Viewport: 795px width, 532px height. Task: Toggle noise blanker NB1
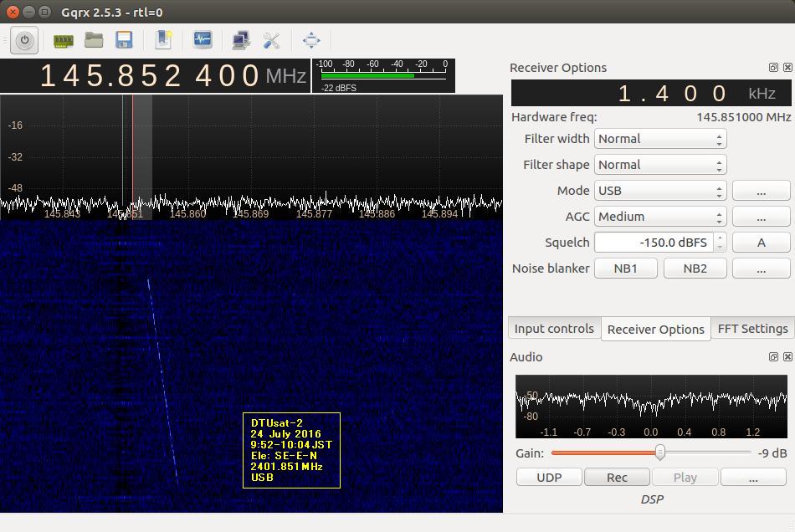pos(626,268)
